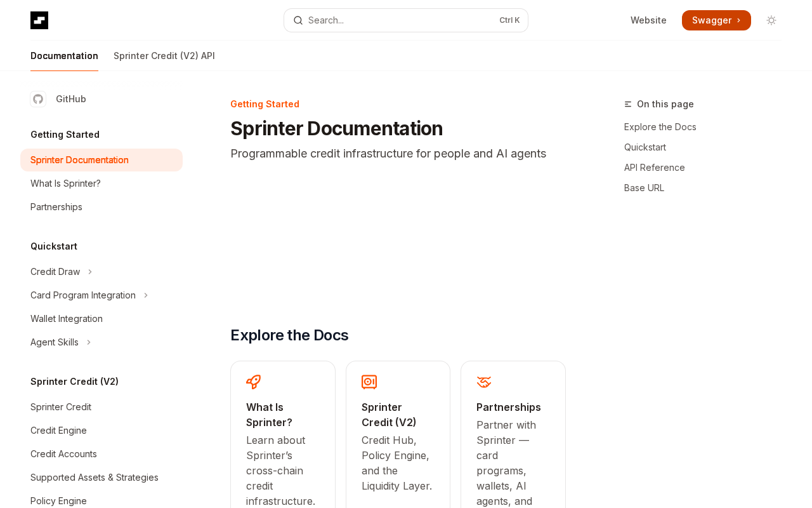Image resolution: width=812 pixels, height=508 pixels.
Task: Open the Website link in header
Action: 648,20
